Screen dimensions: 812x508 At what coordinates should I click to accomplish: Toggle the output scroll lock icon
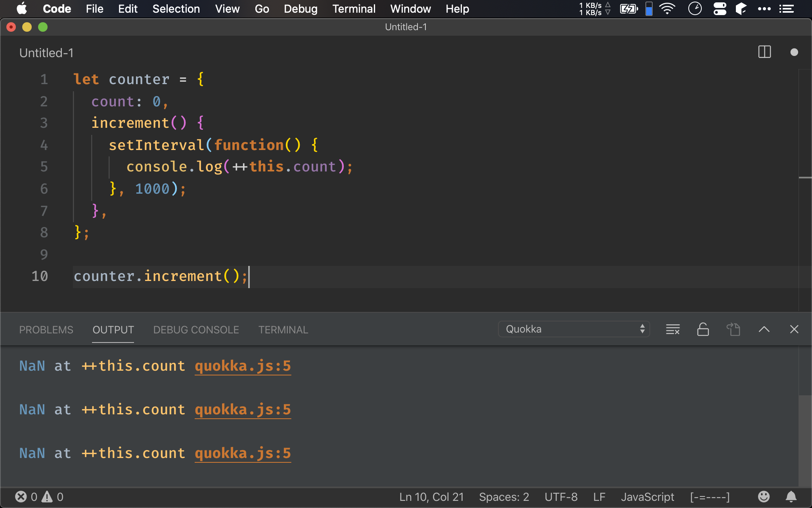[703, 329]
